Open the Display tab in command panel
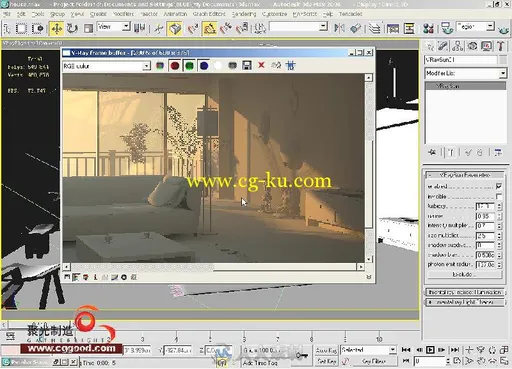512x369 pixels. pyautogui.click(x=486, y=46)
